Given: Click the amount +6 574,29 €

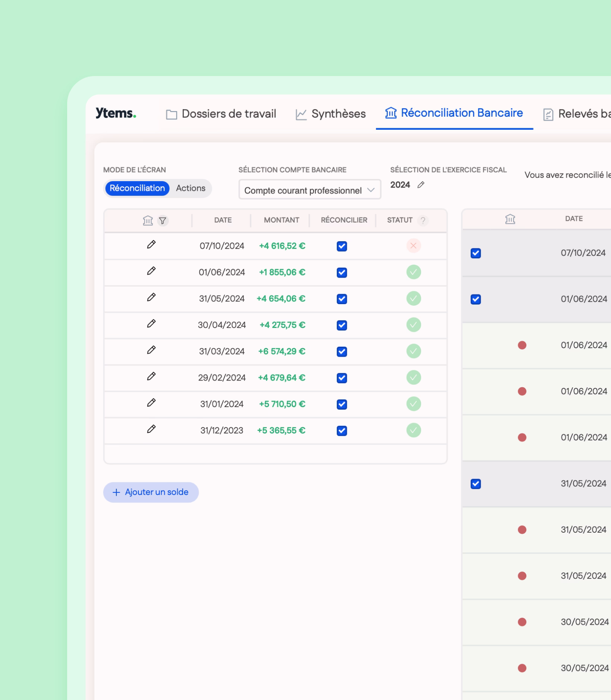Looking at the screenshot, I should (x=282, y=351).
